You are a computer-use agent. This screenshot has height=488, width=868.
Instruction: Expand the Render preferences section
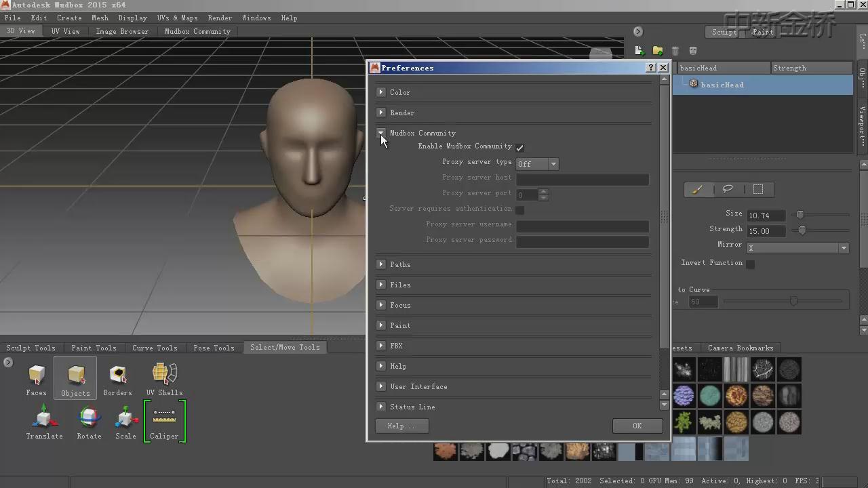click(x=381, y=113)
